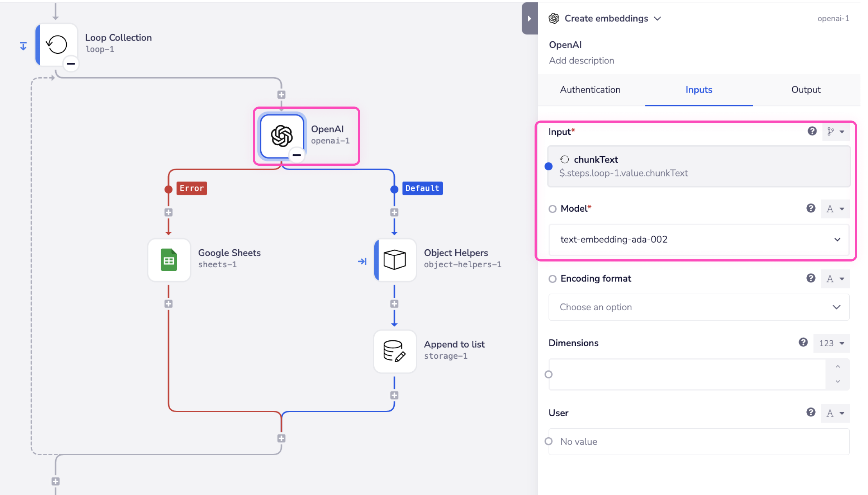The image size is (868, 495).
Task: Collapse the OpenAI node with minus button
Action: point(297,155)
